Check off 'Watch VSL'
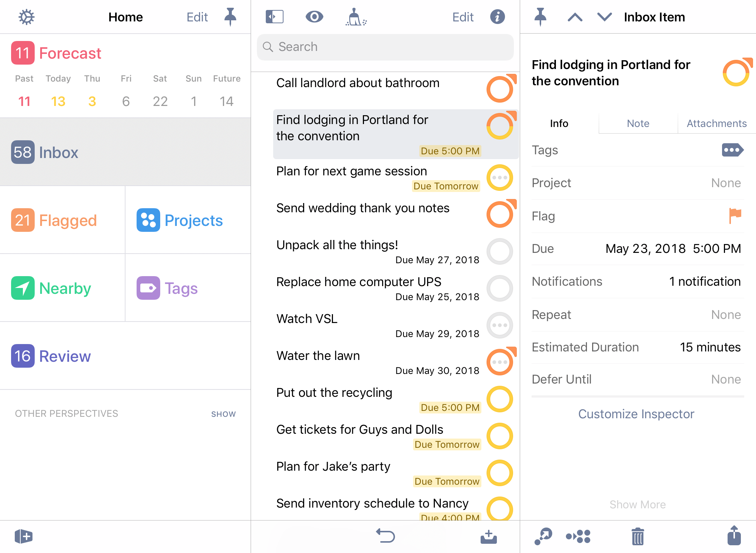Viewport: 756px width, 553px height. pyautogui.click(x=500, y=325)
